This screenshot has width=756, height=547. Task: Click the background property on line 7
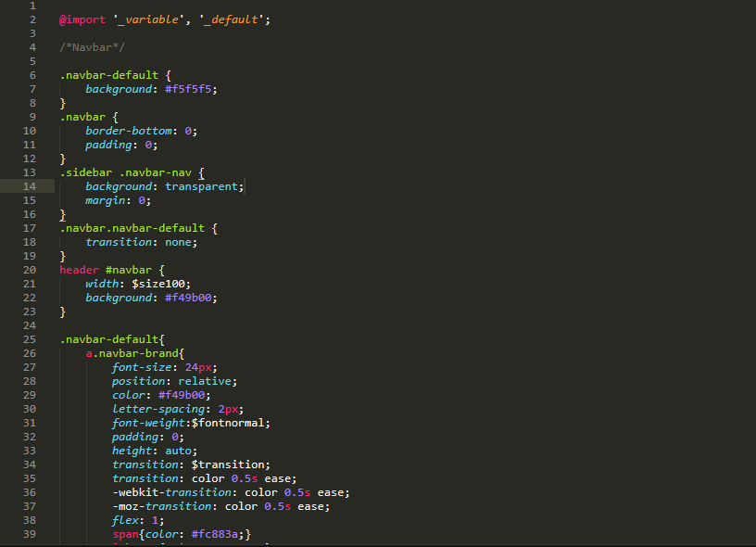pyautogui.click(x=119, y=89)
